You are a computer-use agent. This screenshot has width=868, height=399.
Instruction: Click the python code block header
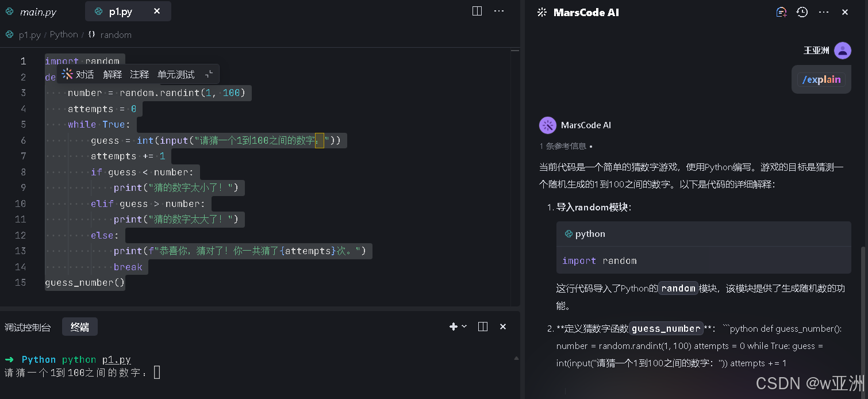pos(704,234)
